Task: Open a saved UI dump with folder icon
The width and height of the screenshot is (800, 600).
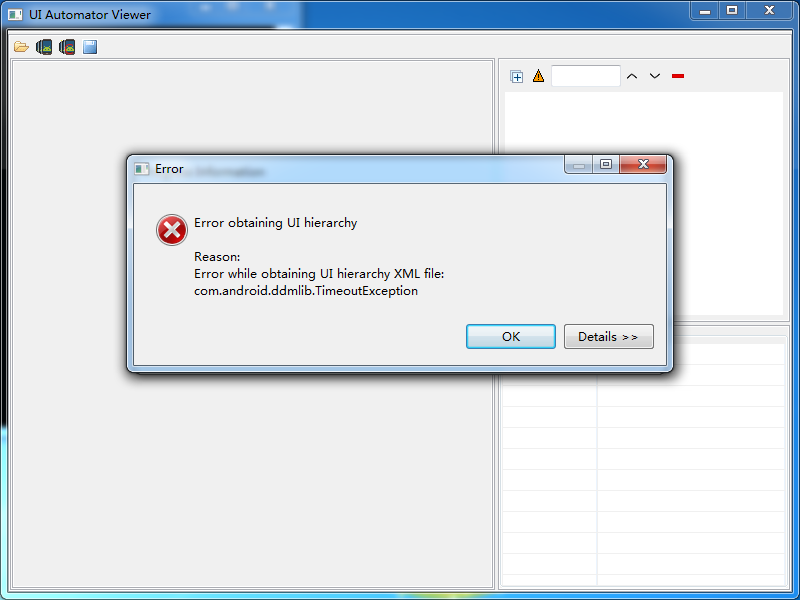Action: click(21, 47)
